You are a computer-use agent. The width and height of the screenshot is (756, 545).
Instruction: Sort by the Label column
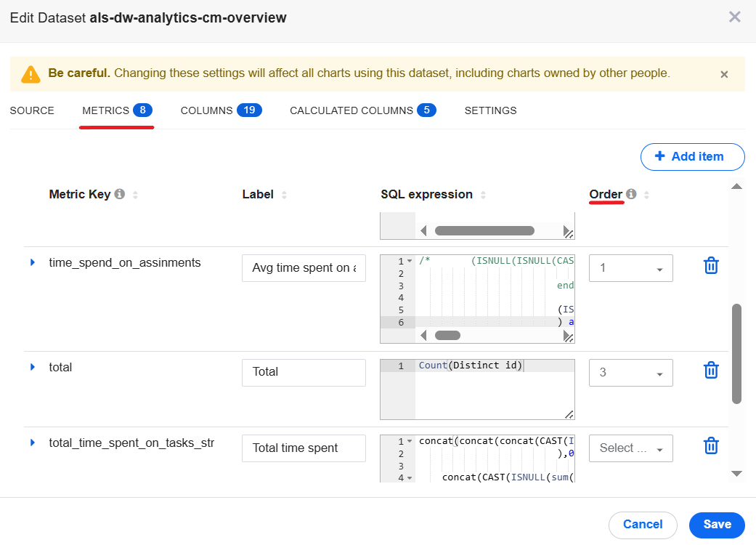[x=284, y=194]
